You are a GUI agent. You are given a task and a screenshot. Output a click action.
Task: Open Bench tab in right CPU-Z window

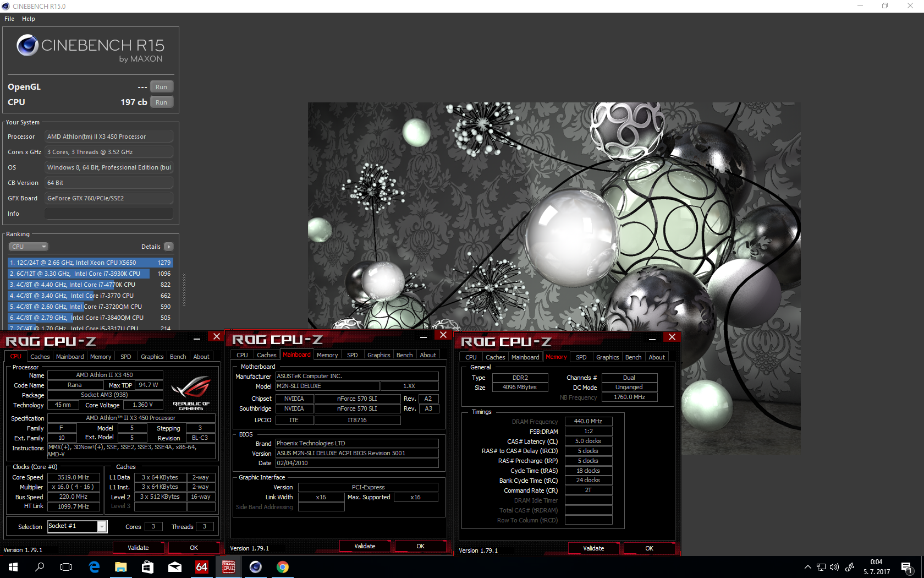634,357
